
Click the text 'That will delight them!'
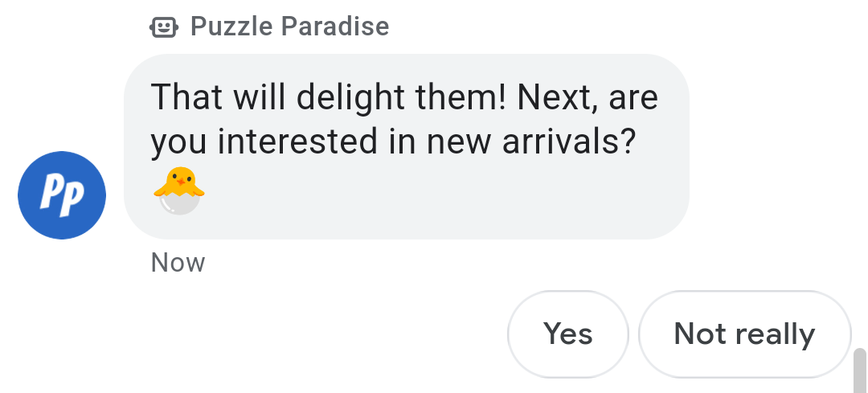click(330, 97)
